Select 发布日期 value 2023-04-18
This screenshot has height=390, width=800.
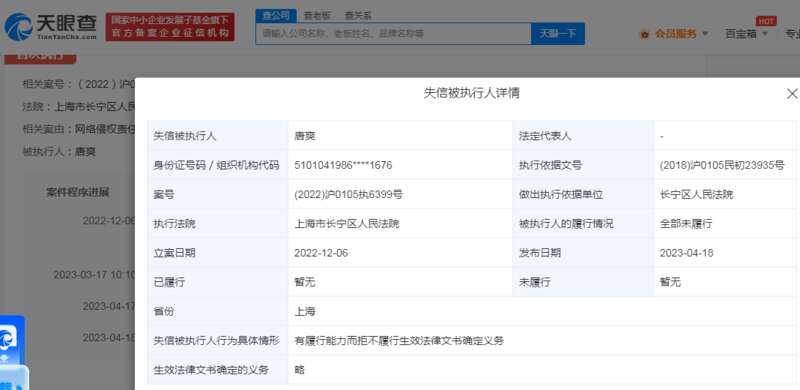[686, 253]
